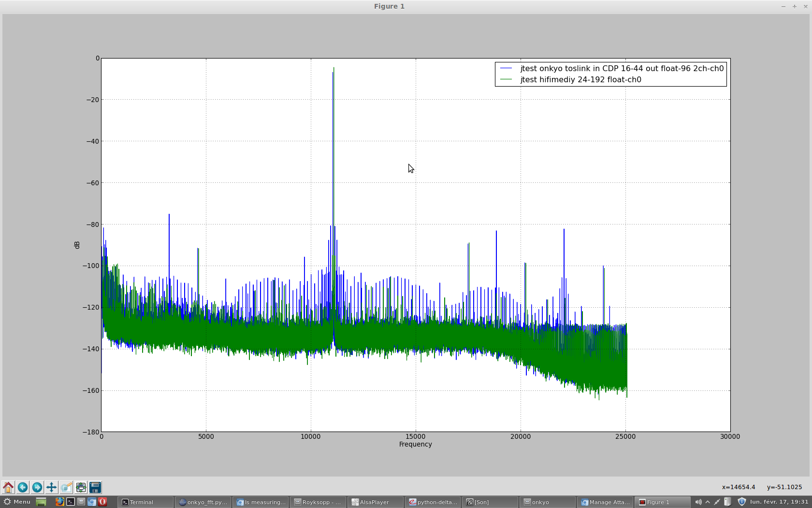
Task: Click the −80 y-axis tick label
Action: pyautogui.click(x=92, y=224)
